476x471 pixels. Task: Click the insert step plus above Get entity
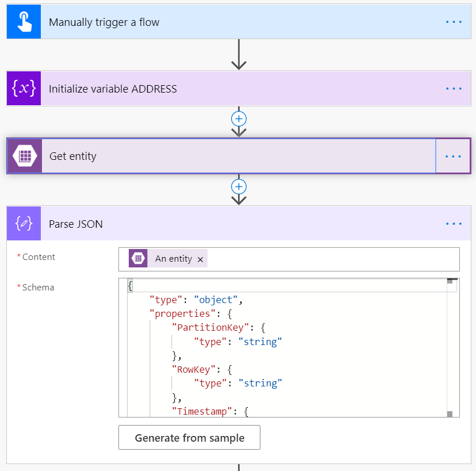239,118
